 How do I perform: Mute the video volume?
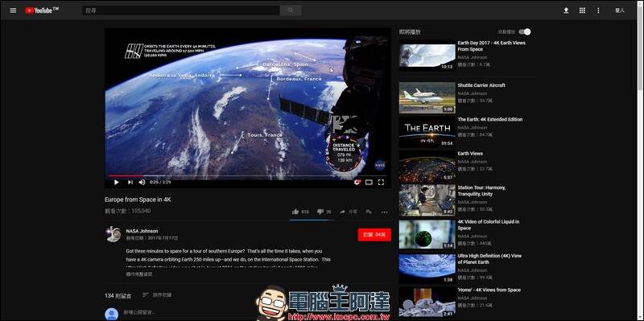142,183
